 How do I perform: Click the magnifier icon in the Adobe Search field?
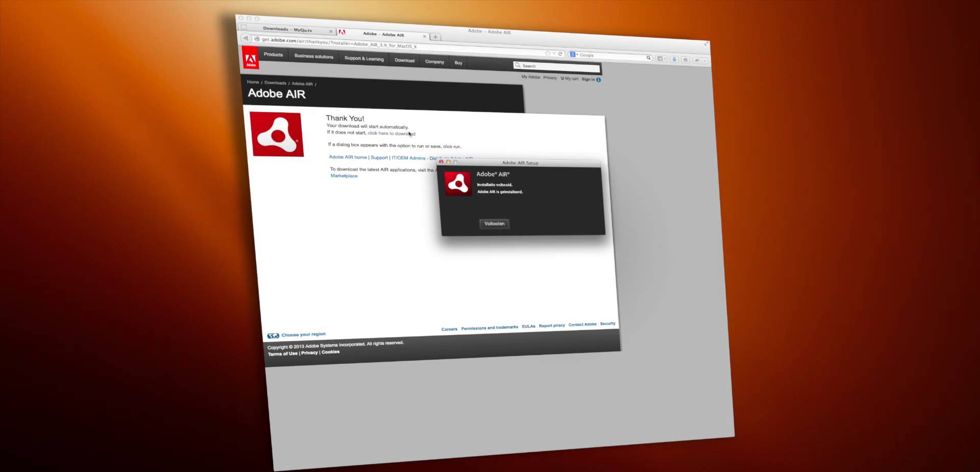click(x=518, y=65)
